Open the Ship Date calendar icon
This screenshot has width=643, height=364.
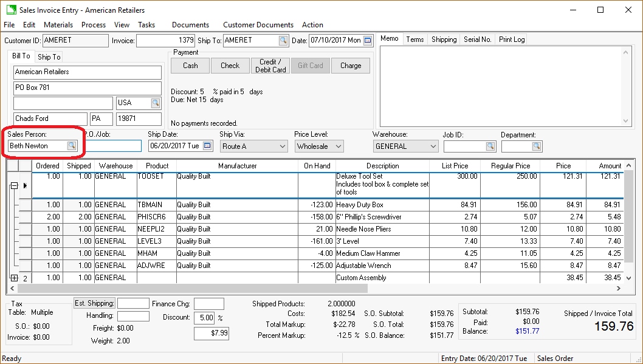pyautogui.click(x=207, y=146)
